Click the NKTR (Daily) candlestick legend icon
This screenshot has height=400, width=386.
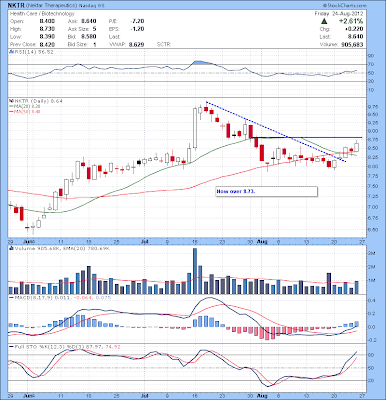pos(10,101)
